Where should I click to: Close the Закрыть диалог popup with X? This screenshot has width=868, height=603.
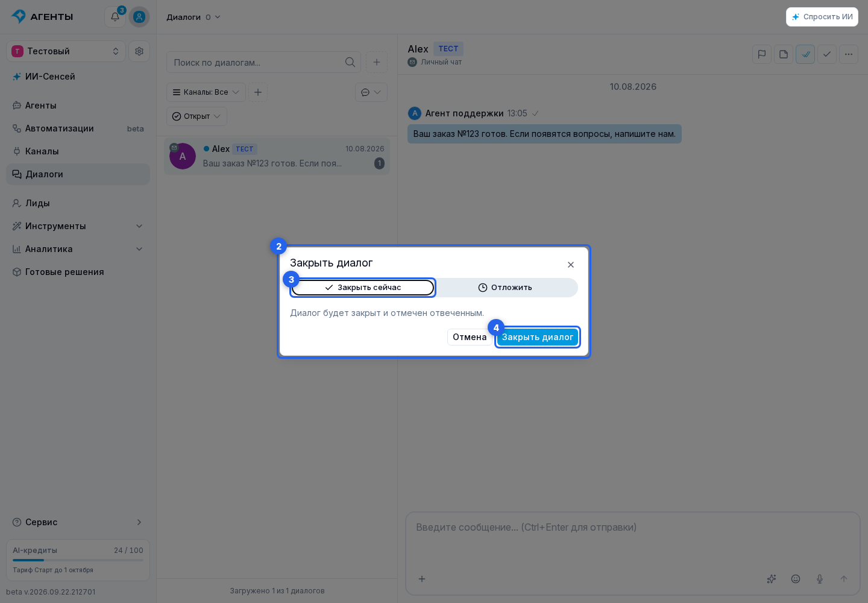571,265
